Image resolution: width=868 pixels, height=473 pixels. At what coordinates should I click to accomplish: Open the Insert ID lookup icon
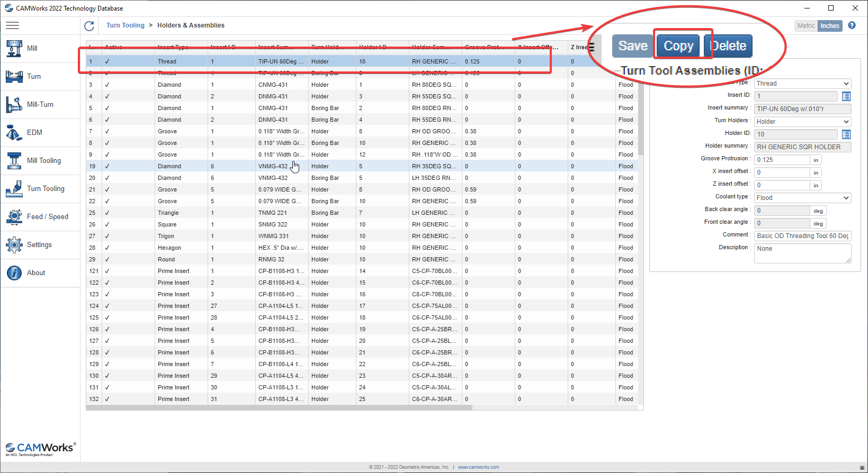tap(846, 96)
